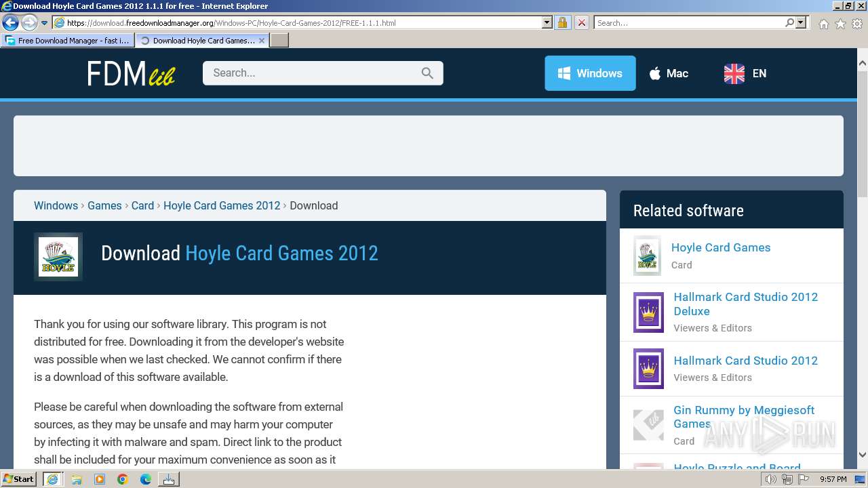
Task: Click the 9:57 PM clock
Action: 833,479
